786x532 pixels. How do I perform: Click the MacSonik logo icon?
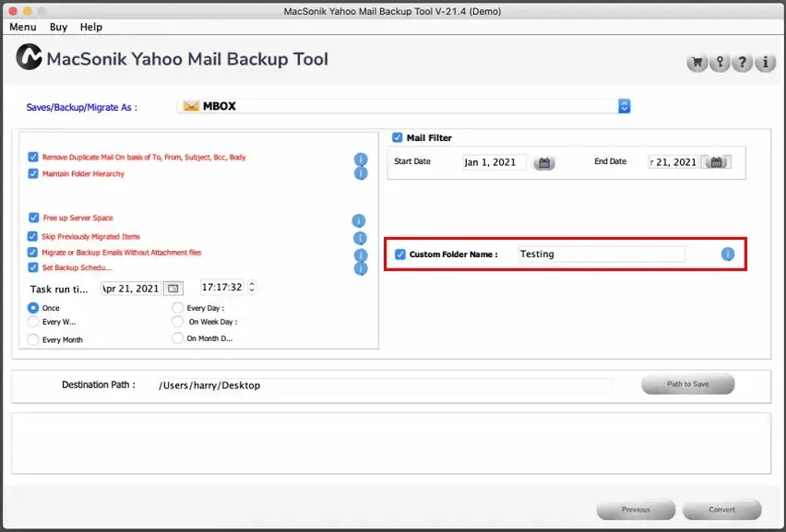pyautogui.click(x=29, y=56)
